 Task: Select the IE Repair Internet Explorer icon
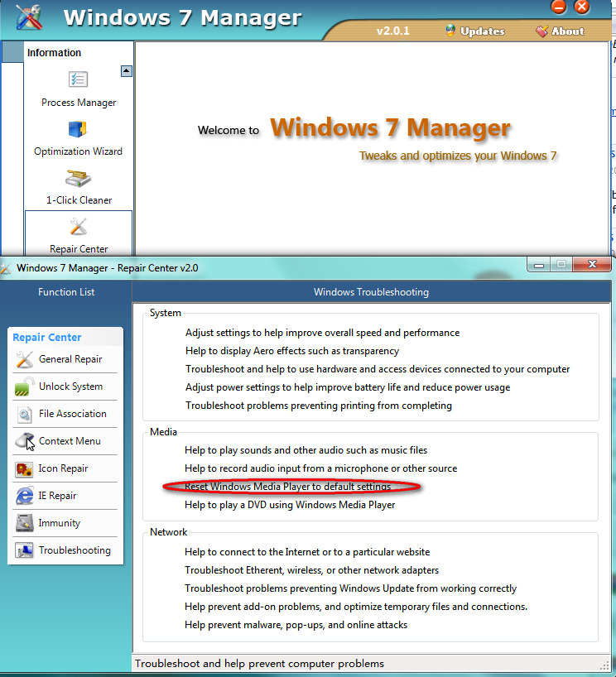click(25, 496)
